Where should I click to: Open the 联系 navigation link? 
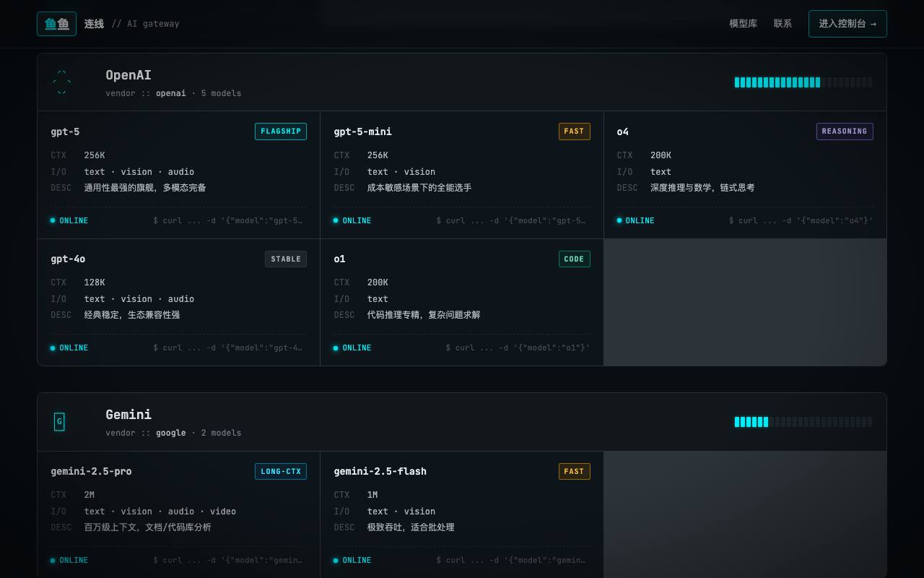pos(783,24)
